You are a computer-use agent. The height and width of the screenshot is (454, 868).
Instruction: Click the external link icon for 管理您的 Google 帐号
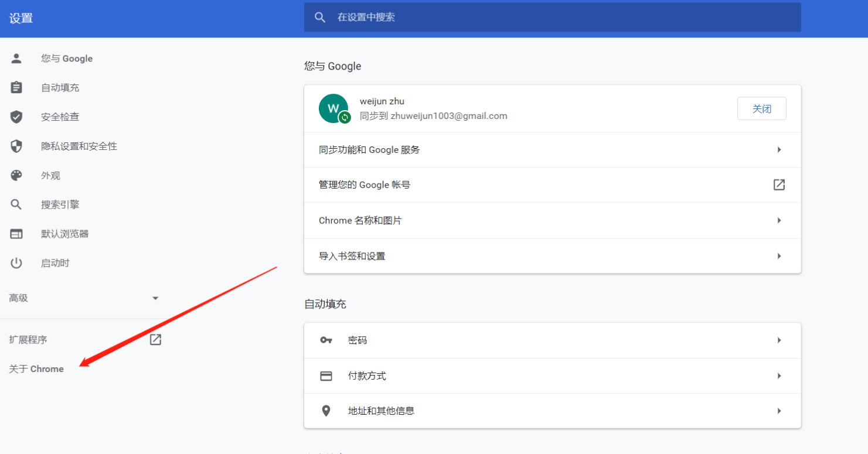779,185
